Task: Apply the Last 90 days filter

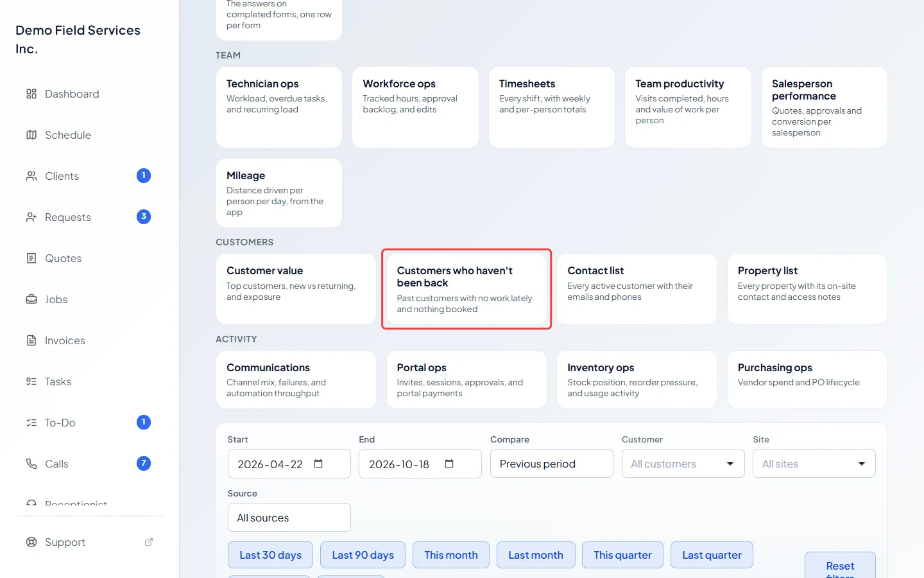Action: pos(363,555)
